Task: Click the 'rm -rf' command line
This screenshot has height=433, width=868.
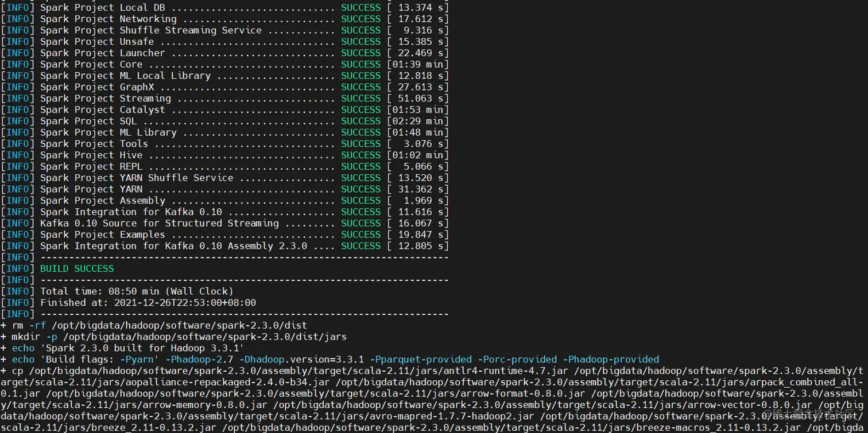Action: [x=154, y=326]
